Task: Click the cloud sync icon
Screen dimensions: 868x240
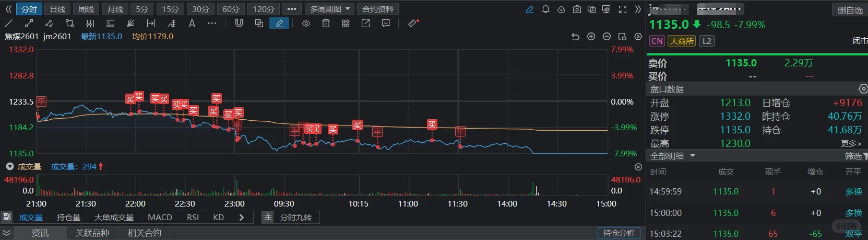Action: click(561, 9)
